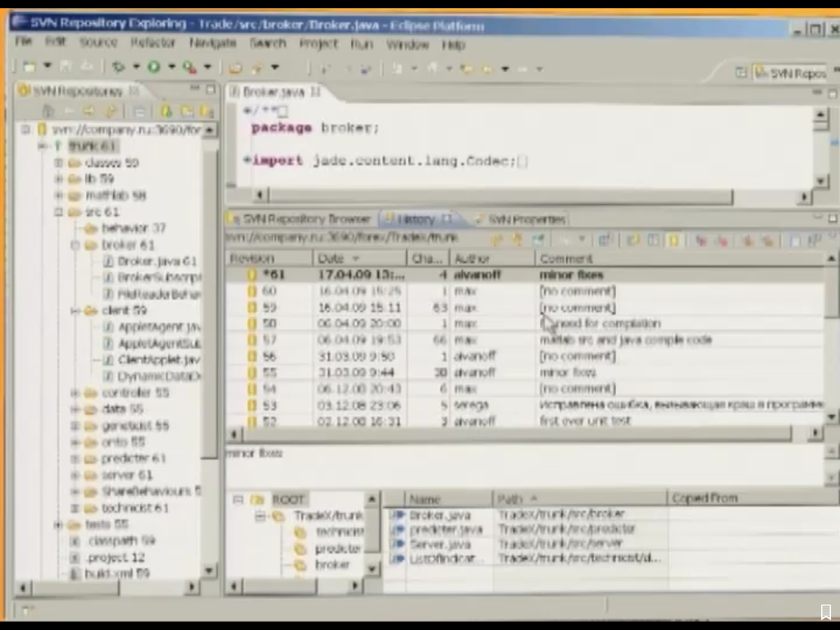Switch to the SVN Properties tab
Screen dimensions: 840x630
521,219
